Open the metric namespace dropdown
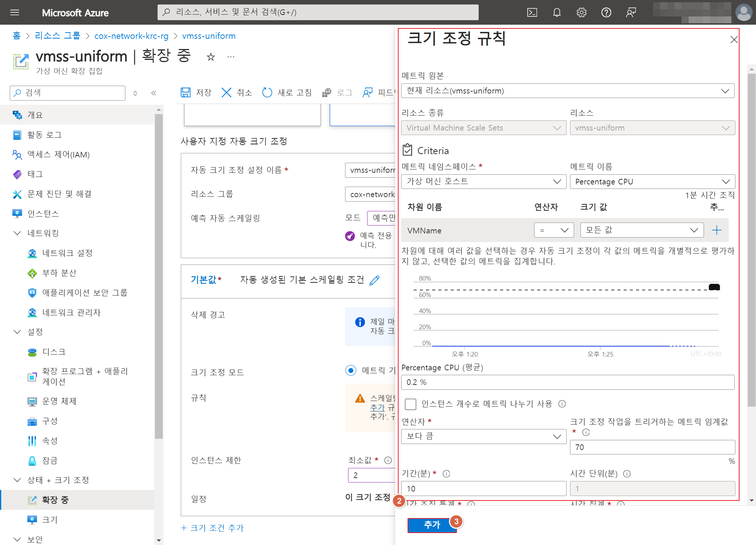Screen dimensions: 756x545 (484, 181)
